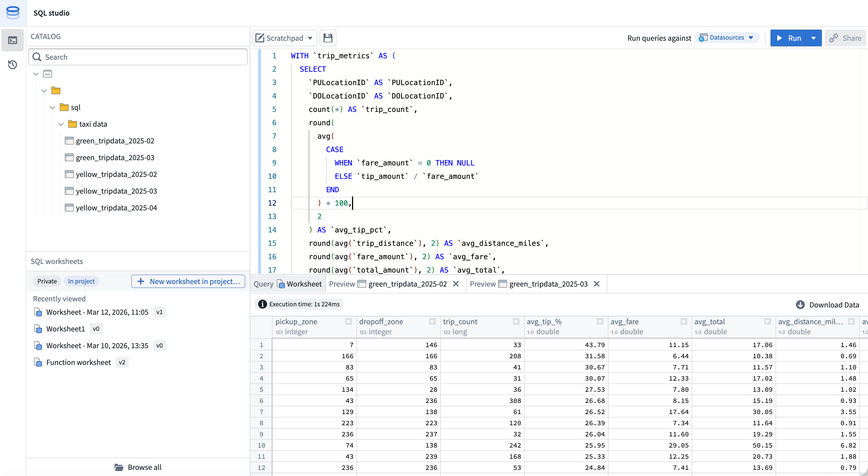This screenshot has height=476, width=868.
Task: Collapse the taxi data folder
Action: 61,124
